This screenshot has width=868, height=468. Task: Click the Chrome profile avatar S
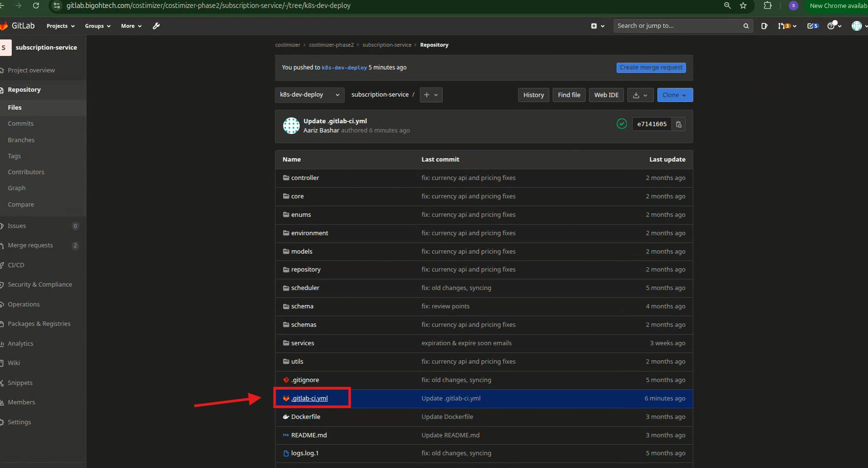pos(794,6)
